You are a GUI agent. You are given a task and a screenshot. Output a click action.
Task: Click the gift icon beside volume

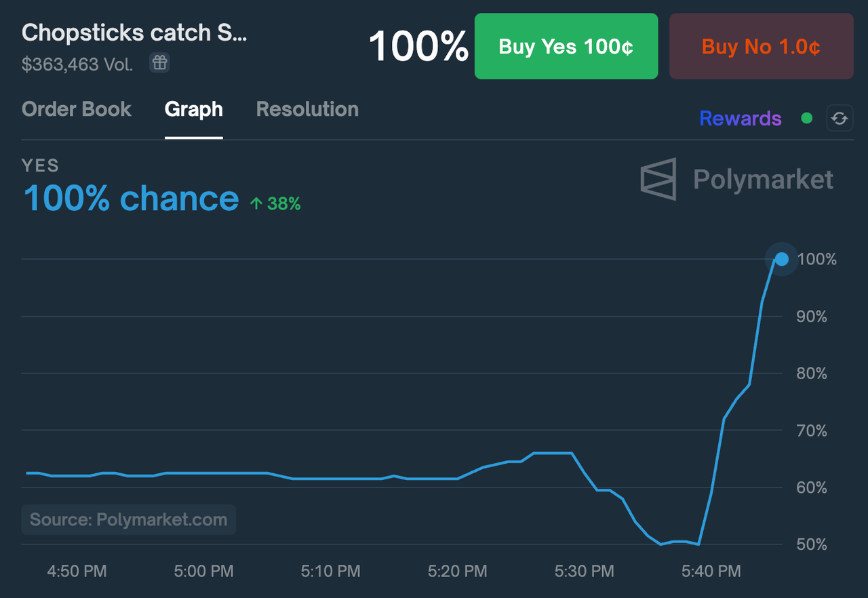point(159,63)
